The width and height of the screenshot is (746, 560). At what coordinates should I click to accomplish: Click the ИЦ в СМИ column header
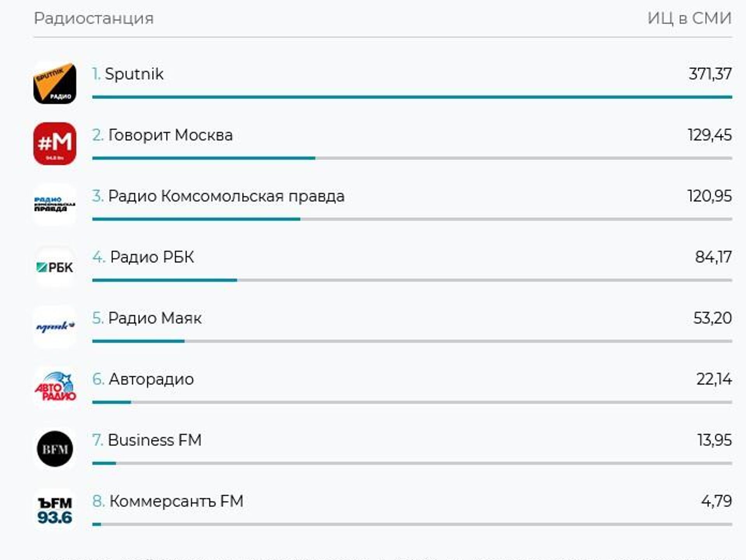tap(689, 18)
